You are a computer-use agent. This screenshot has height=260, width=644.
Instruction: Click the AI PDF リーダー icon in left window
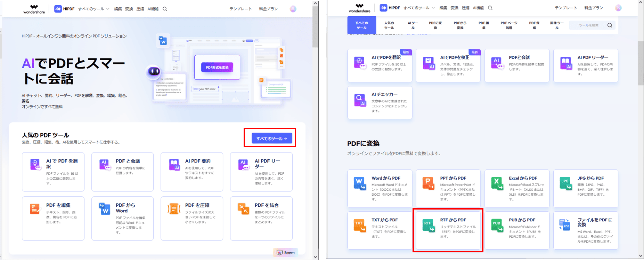point(244,164)
